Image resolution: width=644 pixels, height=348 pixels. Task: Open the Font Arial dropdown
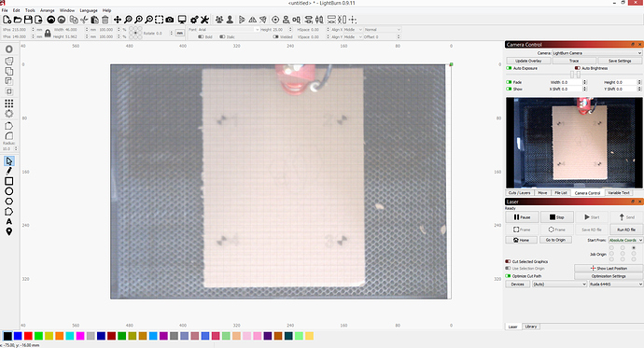(229, 30)
